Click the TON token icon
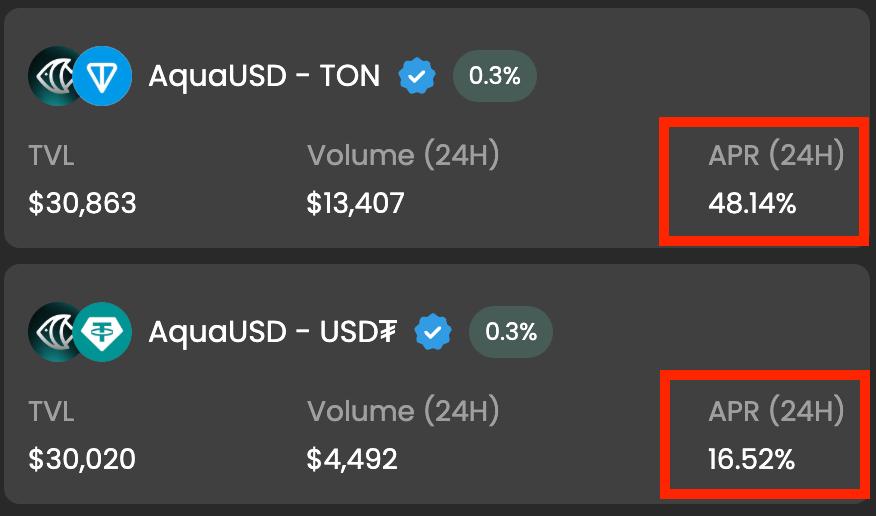This screenshot has width=876, height=516. point(102,76)
